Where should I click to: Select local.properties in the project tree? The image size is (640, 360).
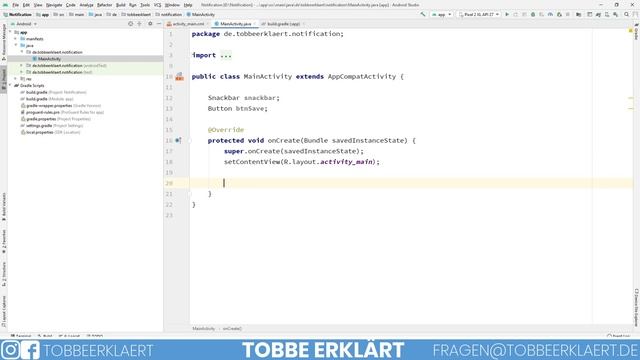coord(51,132)
